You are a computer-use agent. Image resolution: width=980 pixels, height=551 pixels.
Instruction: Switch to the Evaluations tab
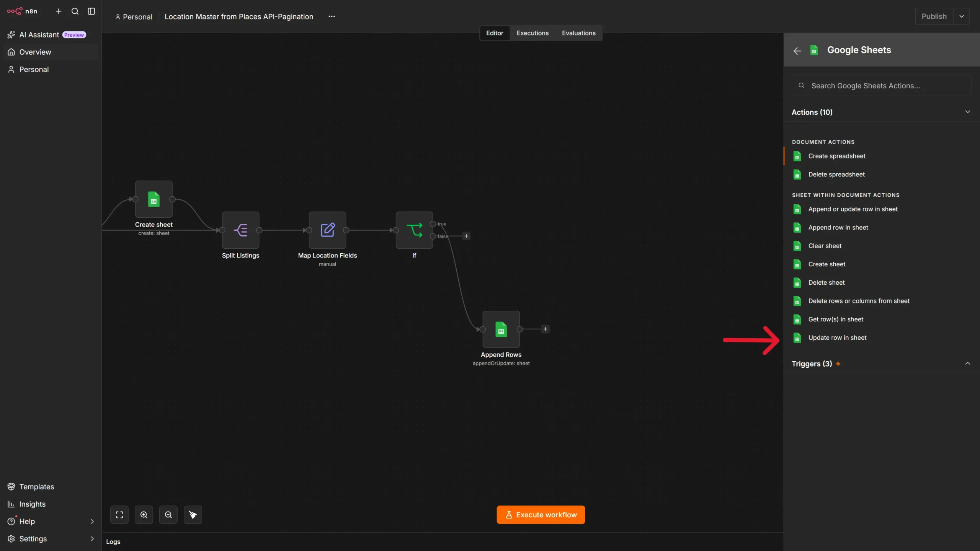(x=578, y=33)
